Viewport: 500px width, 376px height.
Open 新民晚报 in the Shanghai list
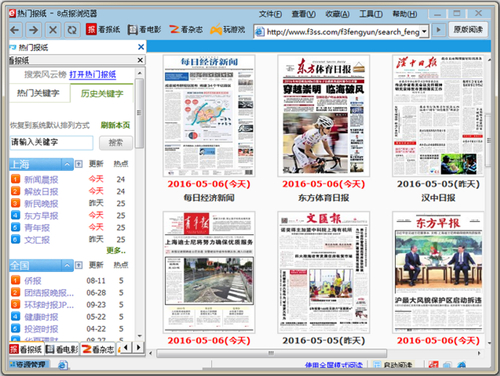pyautogui.click(x=41, y=204)
